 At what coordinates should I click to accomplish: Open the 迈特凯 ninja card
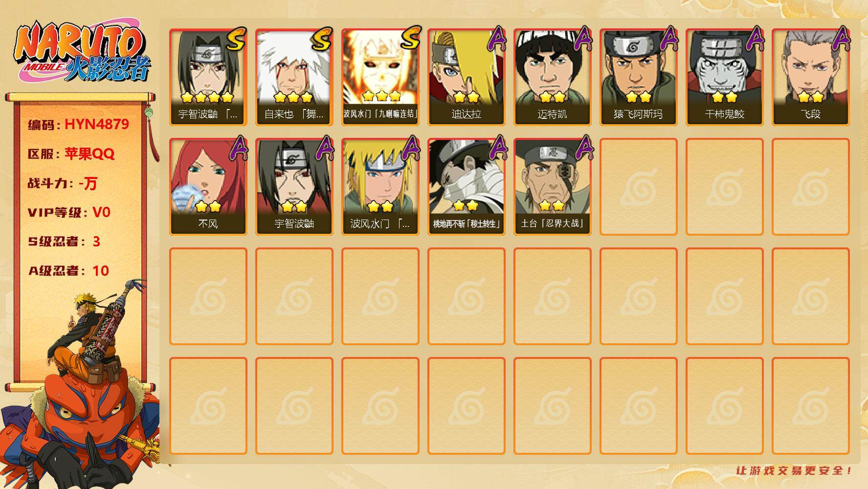[552, 77]
